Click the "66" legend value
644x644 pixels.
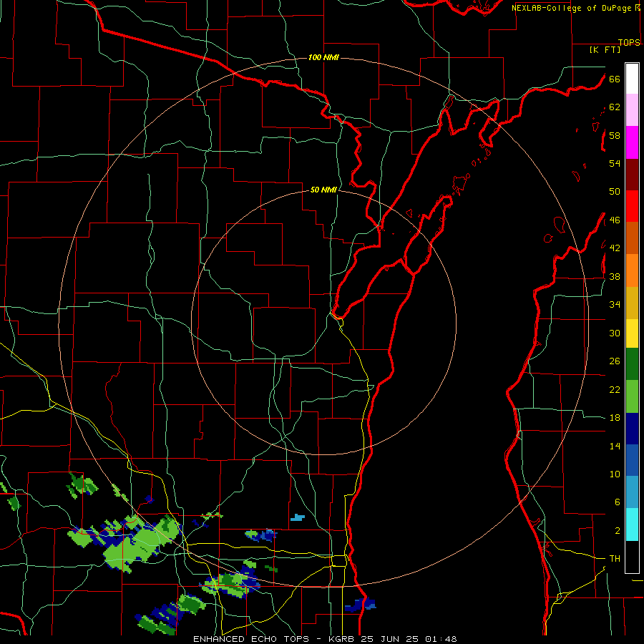pyautogui.click(x=615, y=79)
